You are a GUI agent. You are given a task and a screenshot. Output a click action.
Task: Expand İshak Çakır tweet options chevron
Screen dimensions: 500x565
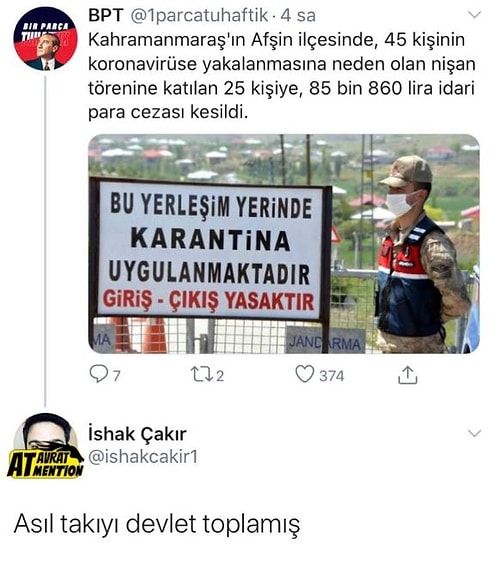(x=474, y=433)
